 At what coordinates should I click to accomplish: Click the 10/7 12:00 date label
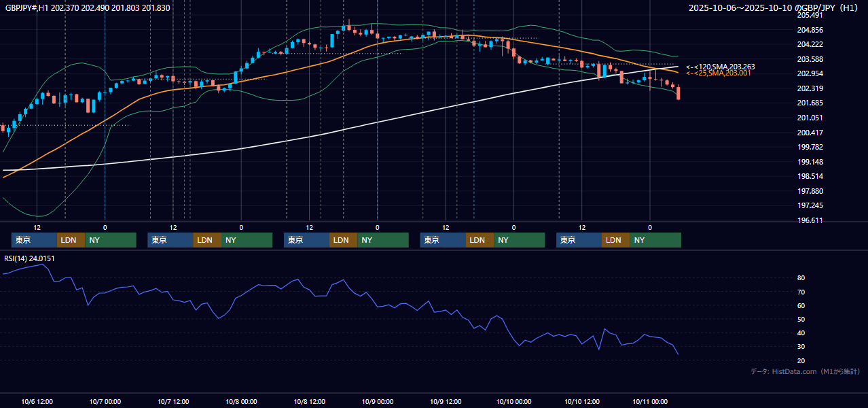[x=173, y=401]
